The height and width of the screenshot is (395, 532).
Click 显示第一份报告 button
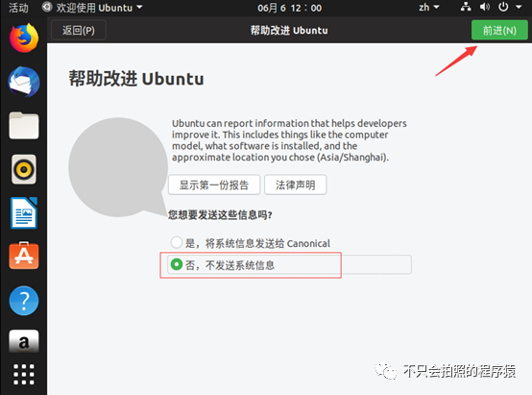(x=214, y=185)
